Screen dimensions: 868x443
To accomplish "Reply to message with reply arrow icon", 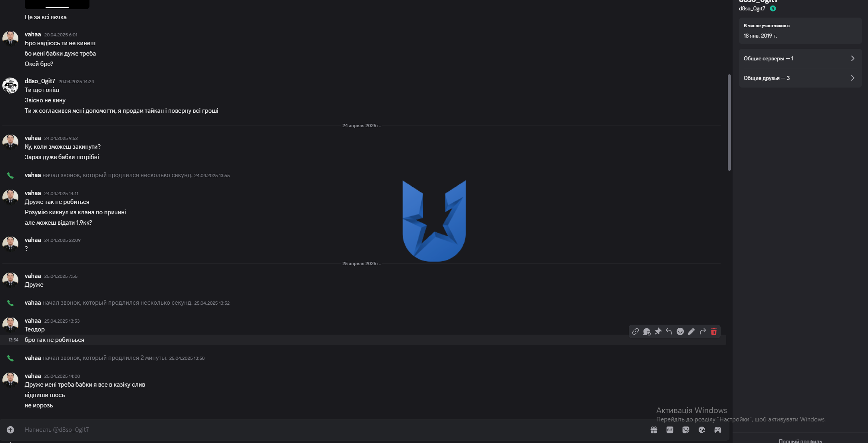I will coord(669,331).
